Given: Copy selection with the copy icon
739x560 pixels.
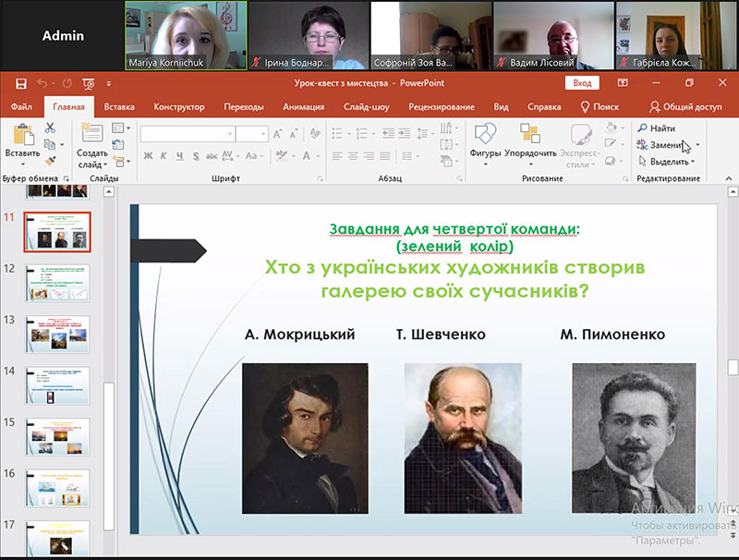Looking at the screenshot, I should [50, 144].
